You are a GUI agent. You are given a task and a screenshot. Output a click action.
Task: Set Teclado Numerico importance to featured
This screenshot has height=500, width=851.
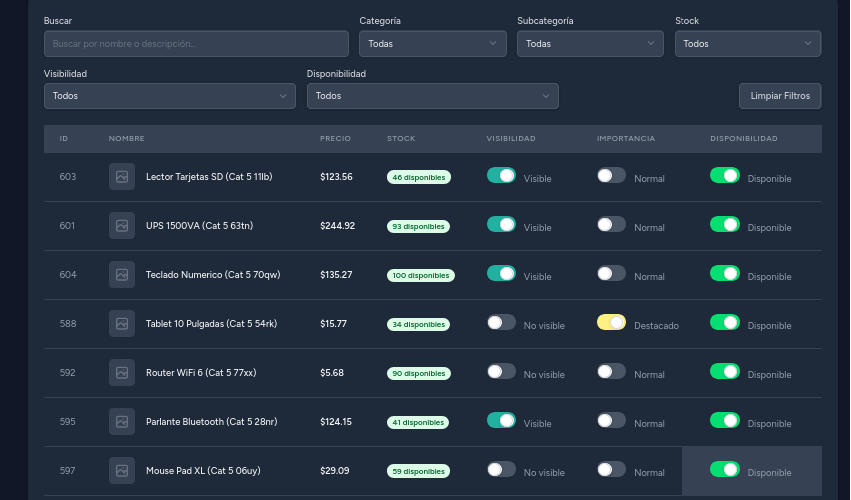click(611, 273)
